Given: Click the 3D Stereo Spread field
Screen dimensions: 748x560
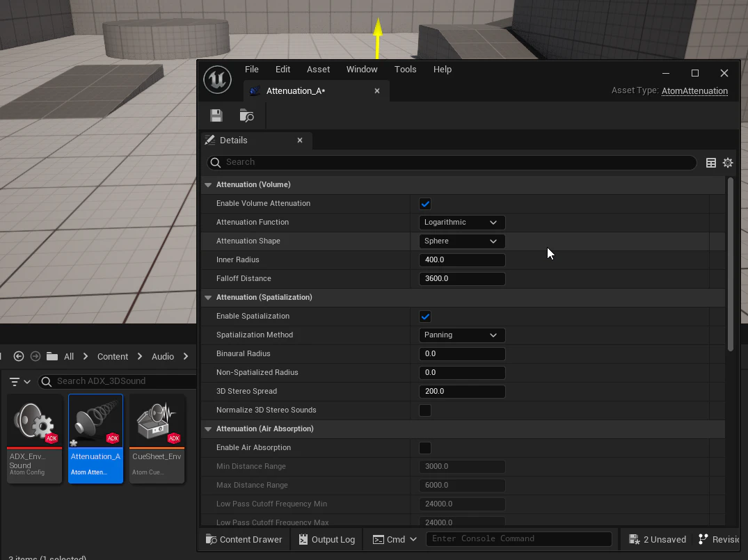Looking at the screenshot, I should [462, 391].
